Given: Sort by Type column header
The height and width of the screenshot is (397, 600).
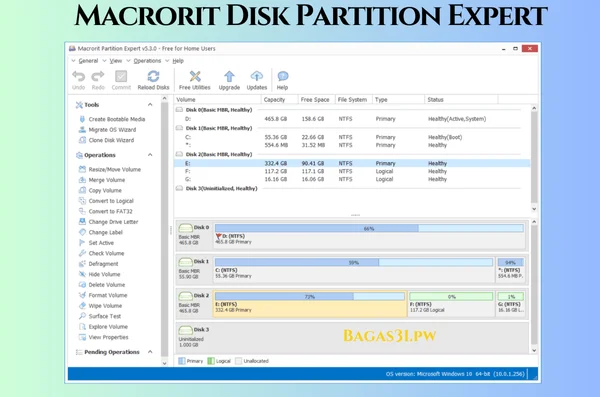Looking at the screenshot, I should click(x=398, y=100).
